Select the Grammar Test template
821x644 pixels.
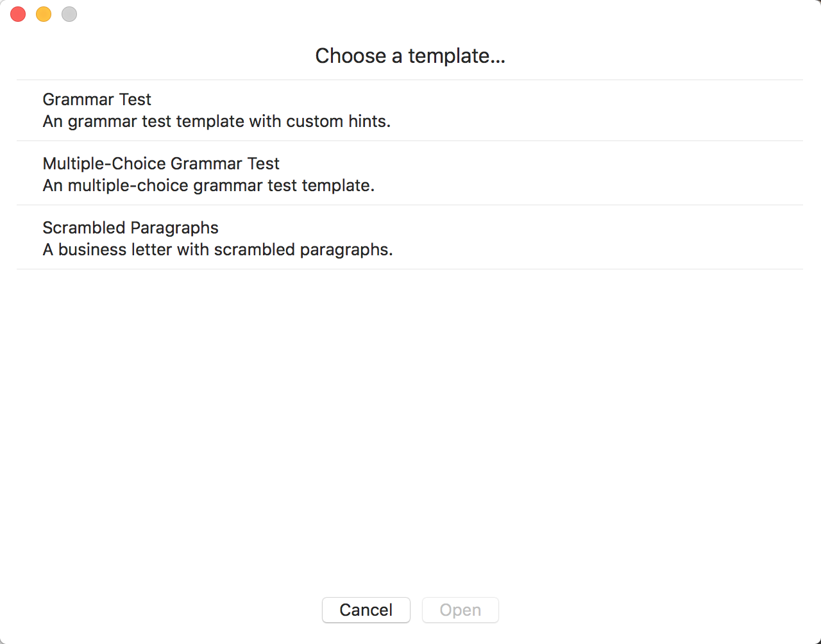97,99
